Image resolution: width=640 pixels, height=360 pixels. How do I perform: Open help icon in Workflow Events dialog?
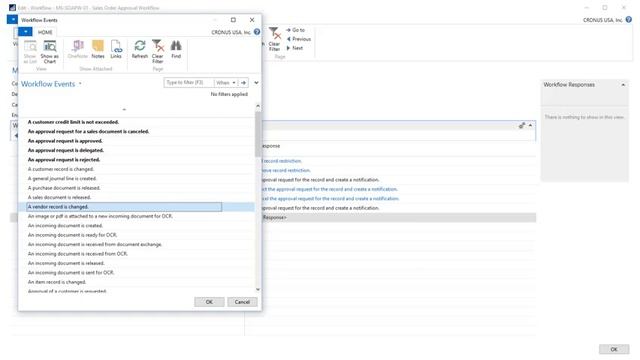[257, 32]
